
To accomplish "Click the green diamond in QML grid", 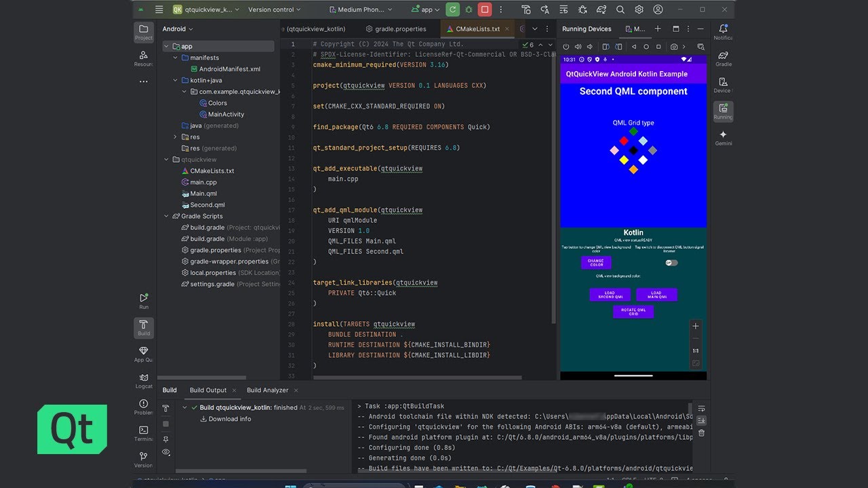I will point(633,131).
